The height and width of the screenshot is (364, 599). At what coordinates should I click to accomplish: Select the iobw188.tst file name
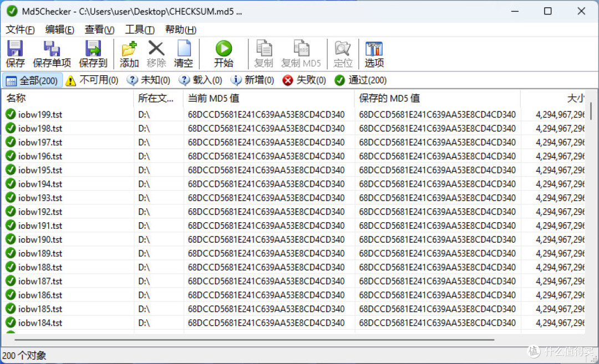click(x=40, y=267)
